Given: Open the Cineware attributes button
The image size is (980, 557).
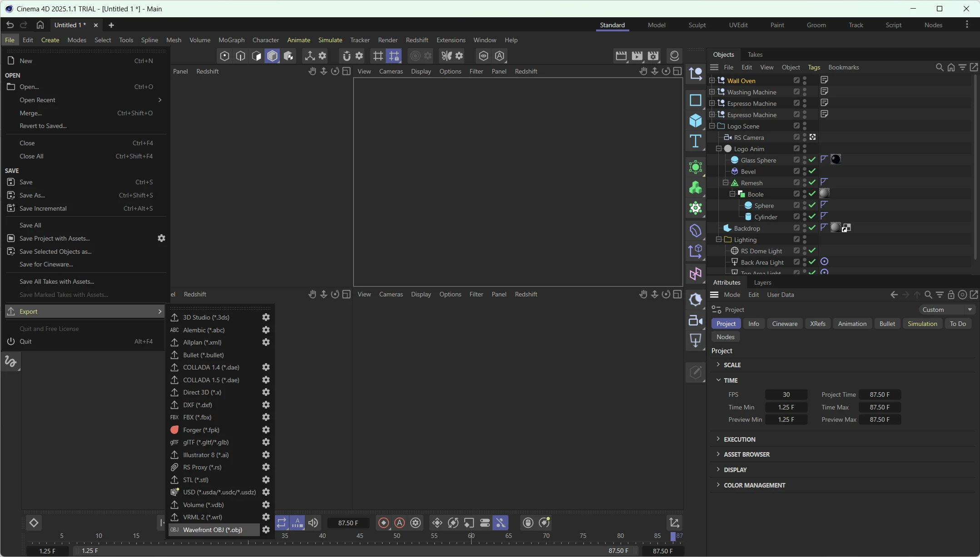Looking at the screenshot, I should tap(785, 324).
